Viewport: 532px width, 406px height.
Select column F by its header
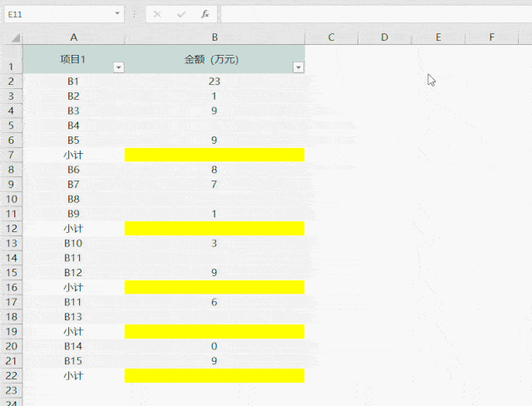click(x=491, y=37)
